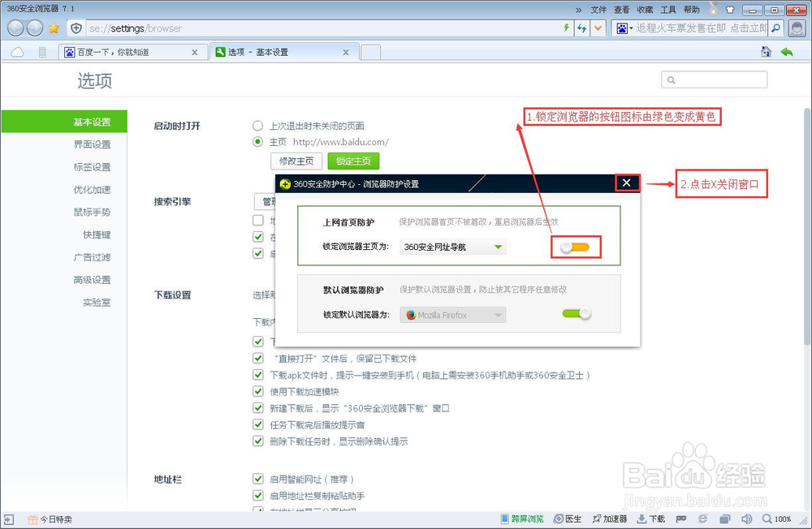Uncheck '使用下载加速模块' checkbox
This screenshot has height=529, width=812.
(x=258, y=391)
